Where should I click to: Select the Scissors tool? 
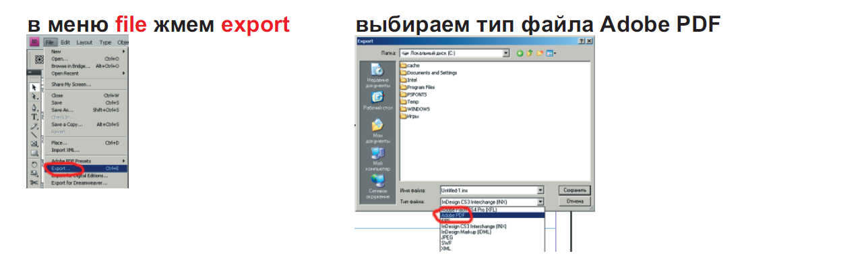[34, 182]
